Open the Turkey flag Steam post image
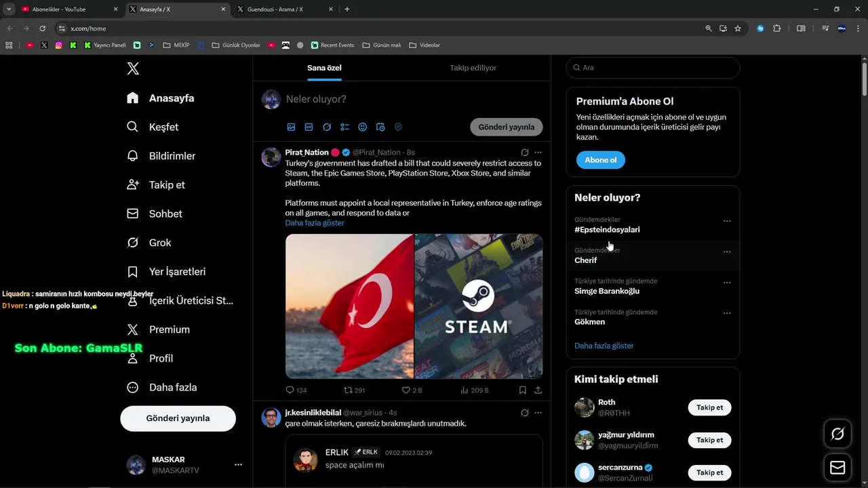Viewport: 868px width, 488px height. pos(414,306)
